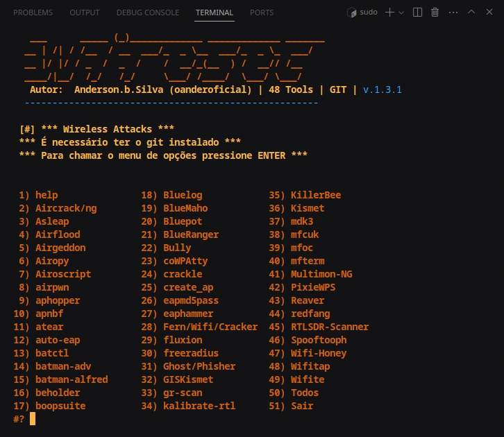Click menu entry '20) Bluepot'

click(171, 221)
